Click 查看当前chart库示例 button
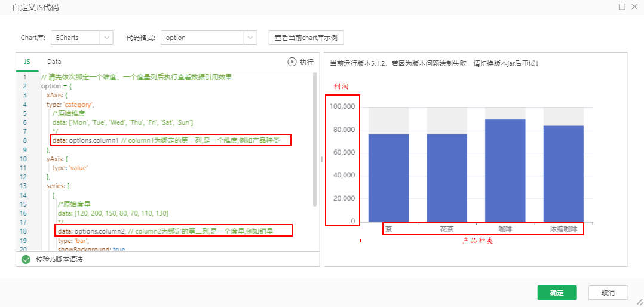The image size is (644, 307). 306,38
